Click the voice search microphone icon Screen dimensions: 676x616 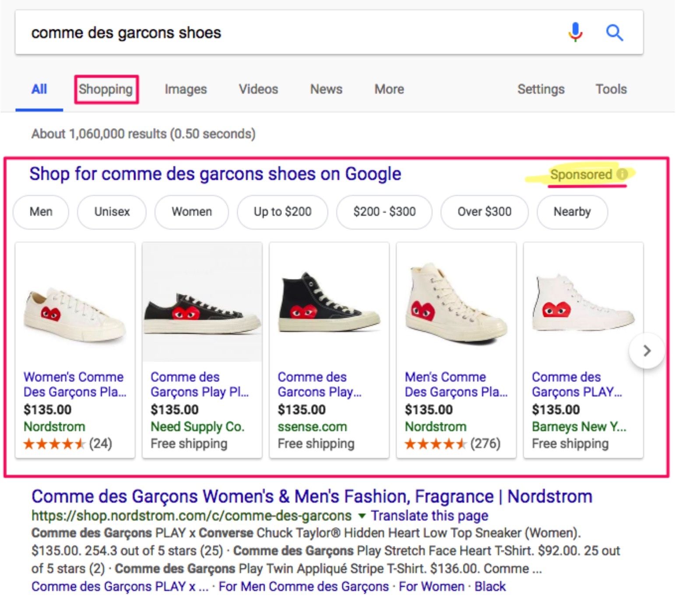(x=575, y=32)
